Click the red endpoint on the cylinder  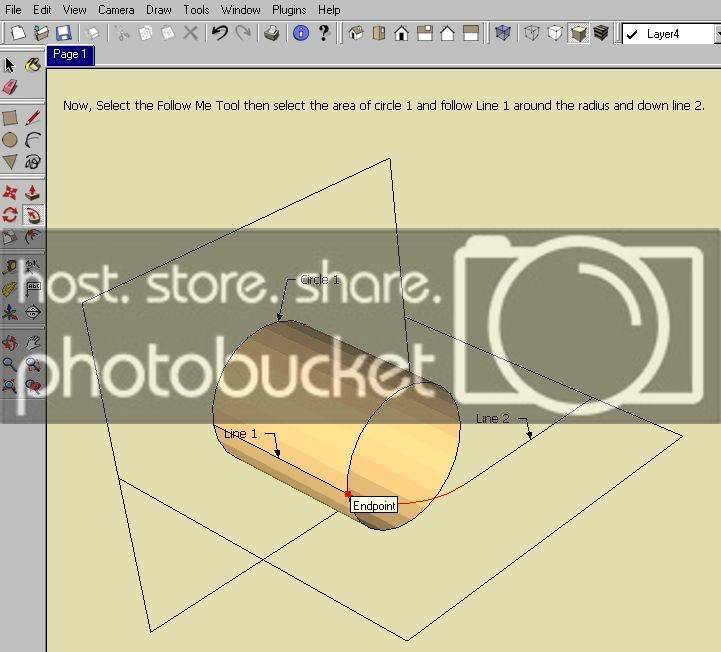348,494
